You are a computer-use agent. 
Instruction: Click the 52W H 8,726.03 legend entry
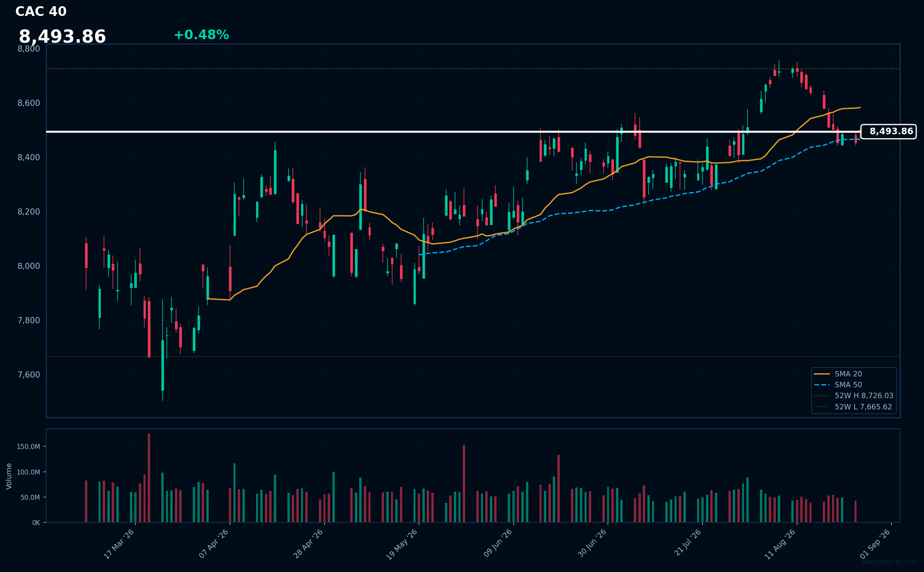tap(854, 395)
